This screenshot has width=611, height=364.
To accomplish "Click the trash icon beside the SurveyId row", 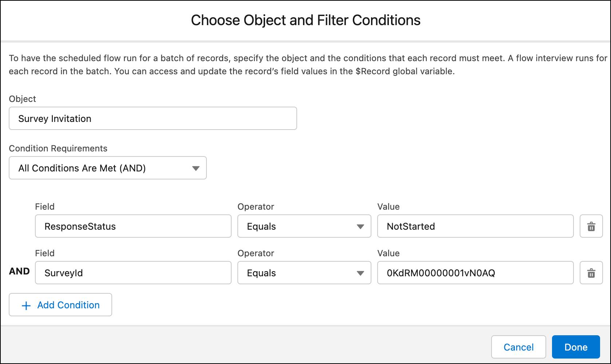I will tap(591, 273).
